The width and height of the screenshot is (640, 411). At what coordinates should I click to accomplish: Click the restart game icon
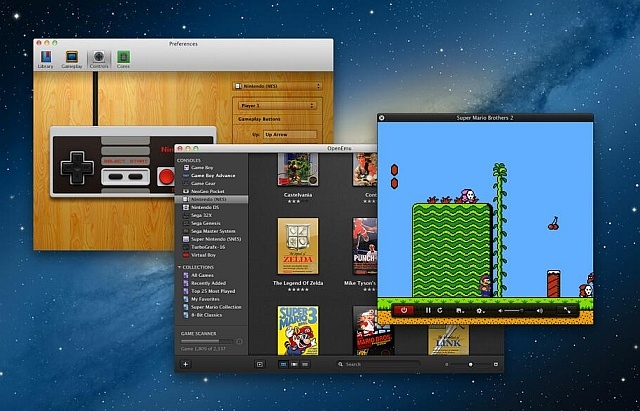pos(440,311)
